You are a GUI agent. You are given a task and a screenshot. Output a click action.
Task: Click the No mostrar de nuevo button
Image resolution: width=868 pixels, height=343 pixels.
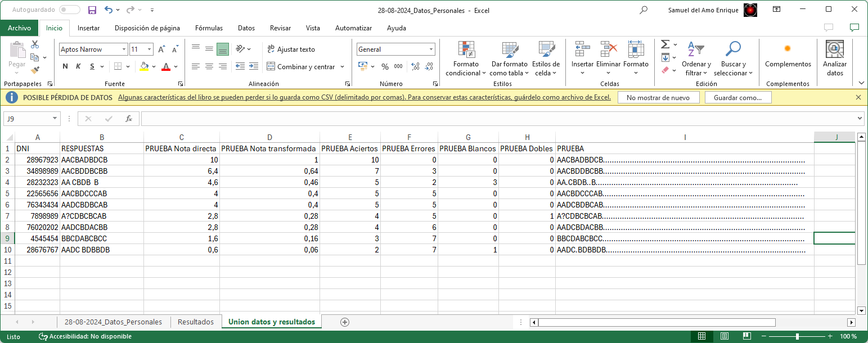(x=658, y=97)
